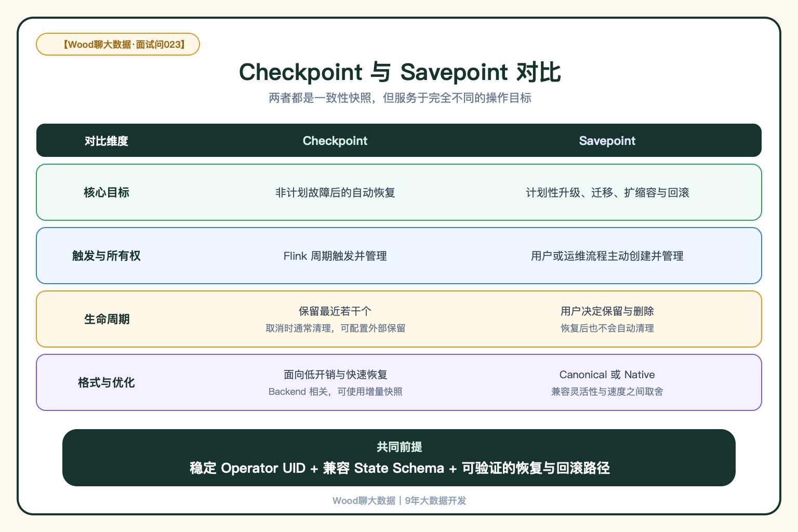Viewport: 798px width, 532px height.
Task: Click the title Checkpoint 与 Savepoint 对比
Action: [x=400, y=72]
